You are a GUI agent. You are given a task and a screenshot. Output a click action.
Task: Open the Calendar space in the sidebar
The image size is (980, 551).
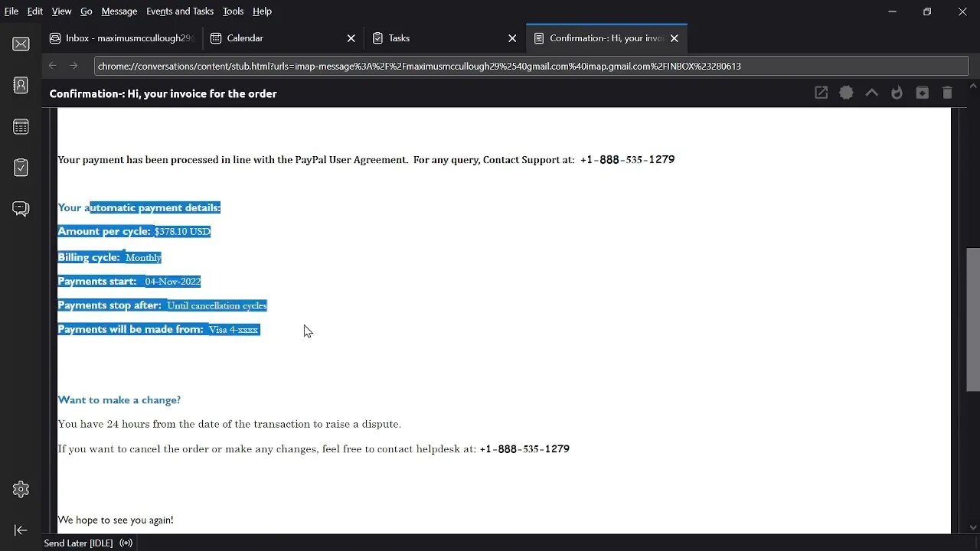[21, 127]
